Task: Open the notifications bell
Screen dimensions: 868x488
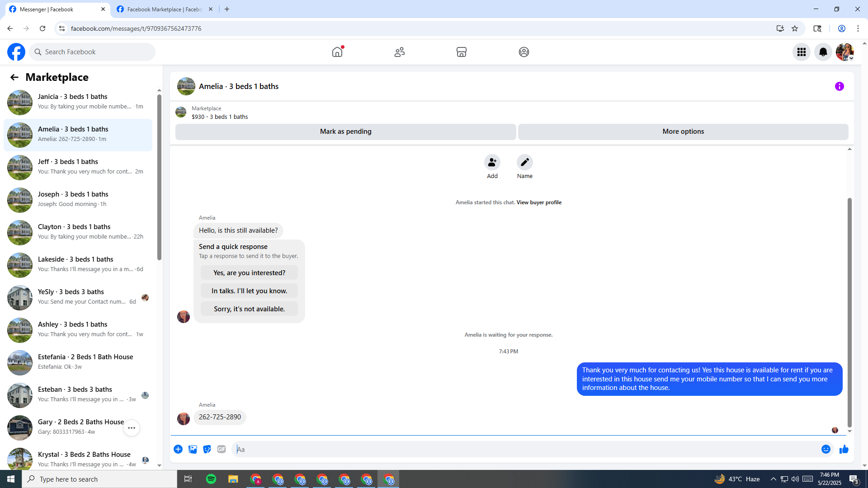Action: click(x=823, y=52)
